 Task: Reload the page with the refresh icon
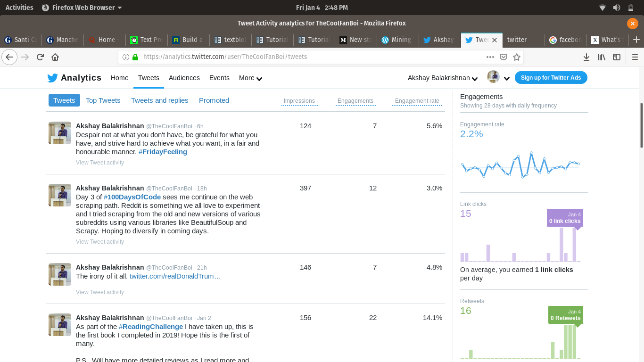40,57
